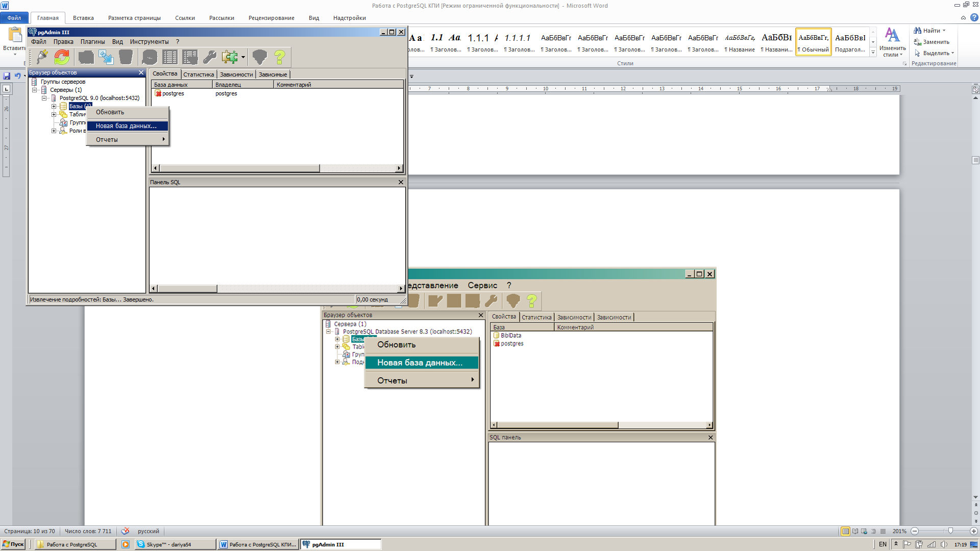Click the volume speaker icon in system tray
The height and width of the screenshot is (551, 980).
[x=944, y=544]
